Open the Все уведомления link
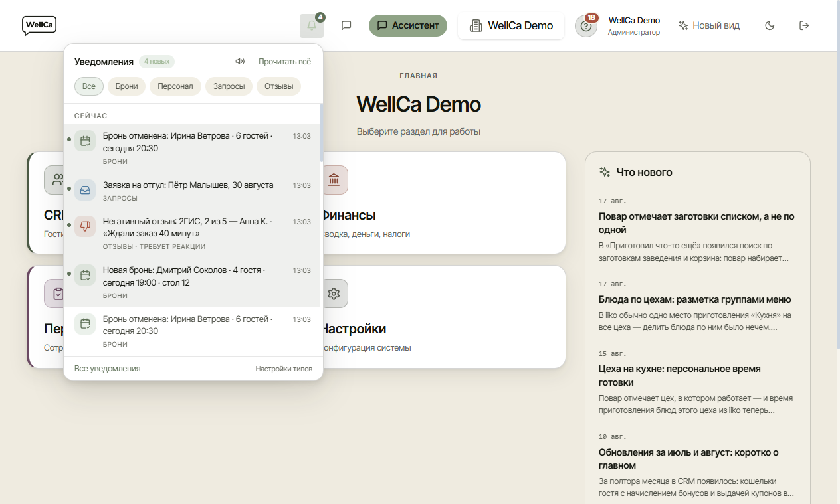840x504 pixels. click(108, 369)
